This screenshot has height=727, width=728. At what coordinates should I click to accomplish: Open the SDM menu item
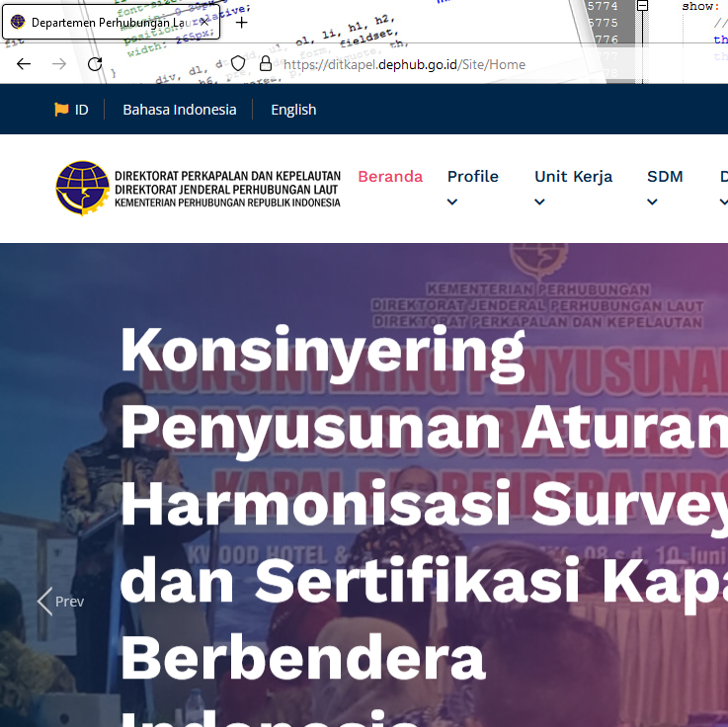point(665,177)
